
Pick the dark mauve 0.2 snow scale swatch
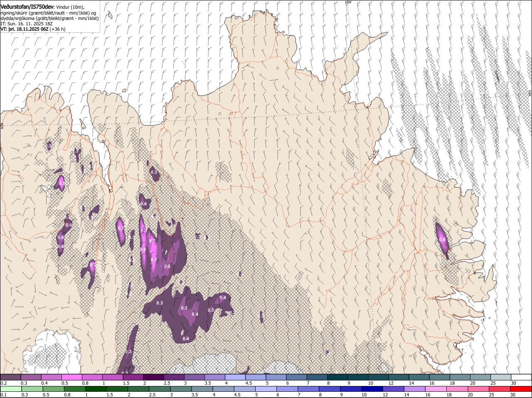point(10,377)
